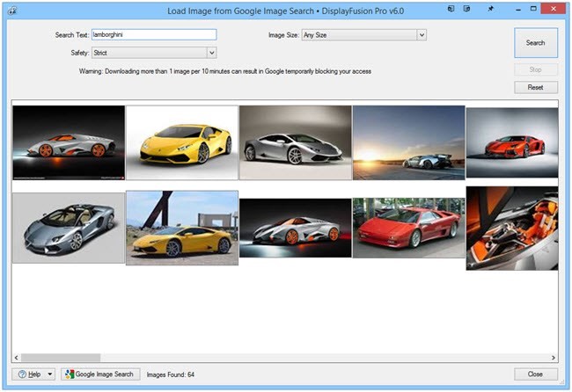The height and width of the screenshot is (392, 572).
Task: Click the second window-move icon in title bar
Action: point(466,9)
